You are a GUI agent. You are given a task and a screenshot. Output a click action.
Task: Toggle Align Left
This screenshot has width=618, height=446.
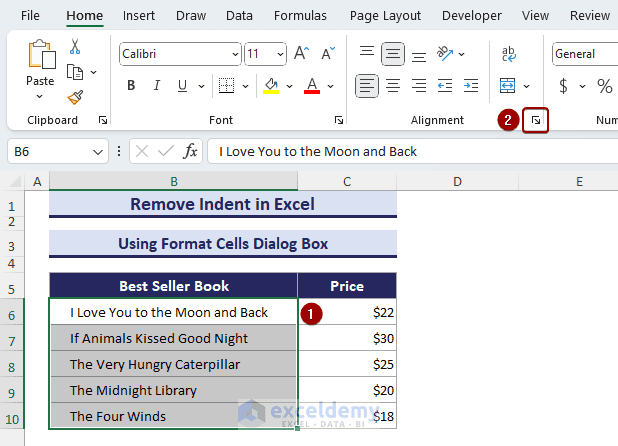pos(367,85)
